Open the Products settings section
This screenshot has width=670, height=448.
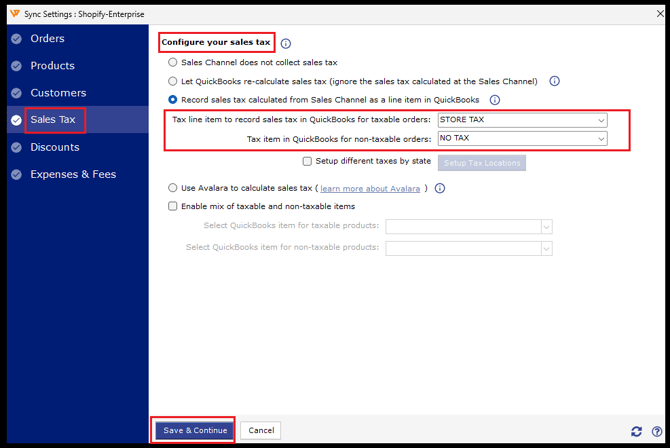coord(78,65)
